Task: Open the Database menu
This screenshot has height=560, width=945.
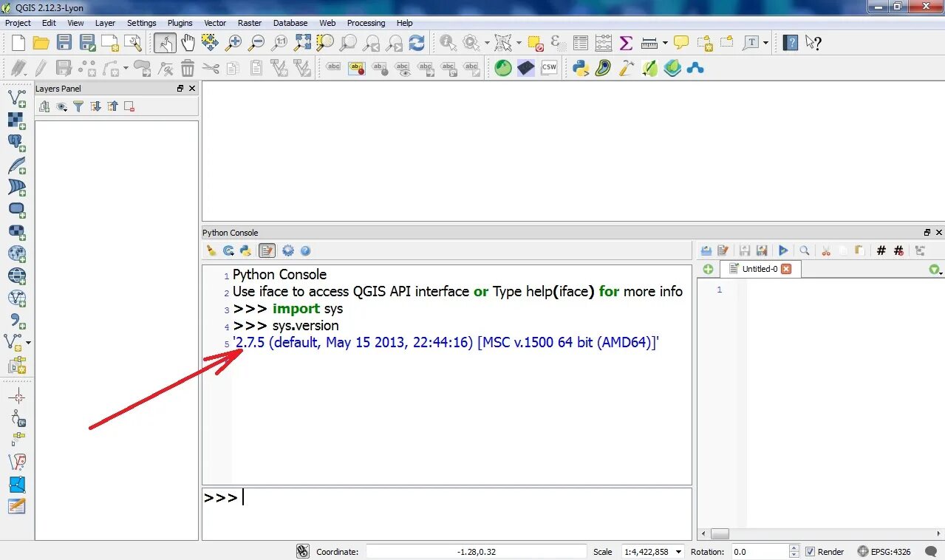Action: click(290, 23)
